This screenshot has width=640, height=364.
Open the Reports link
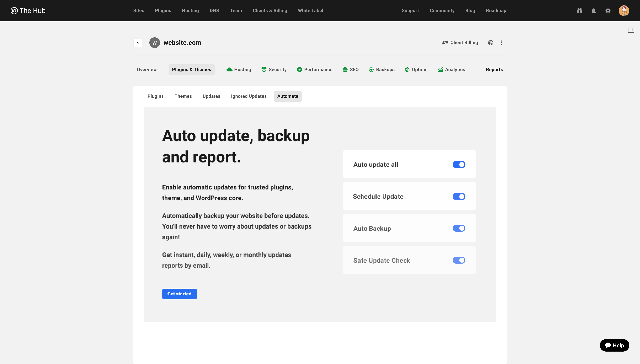pyautogui.click(x=494, y=69)
